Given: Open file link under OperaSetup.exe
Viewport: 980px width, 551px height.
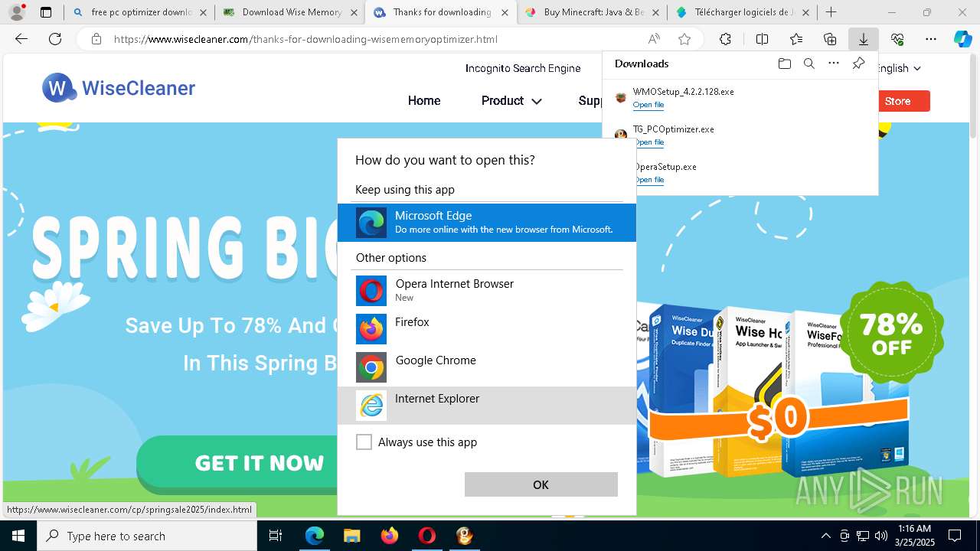Looking at the screenshot, I should point(648,180).
